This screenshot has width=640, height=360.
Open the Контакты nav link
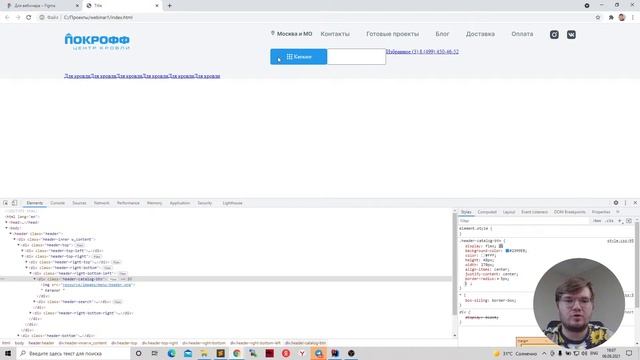pos(335,34)
